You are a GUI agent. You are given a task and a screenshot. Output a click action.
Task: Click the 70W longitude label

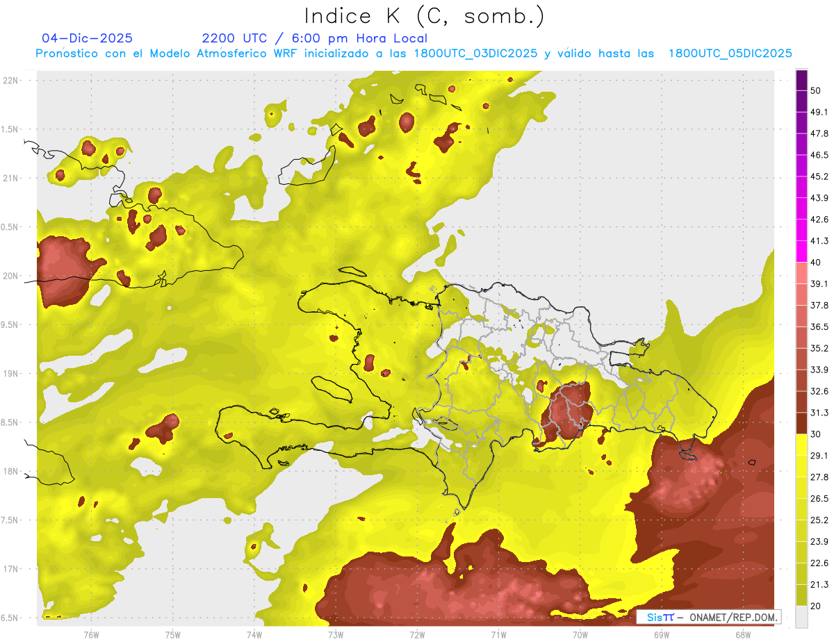click(580, 634)
